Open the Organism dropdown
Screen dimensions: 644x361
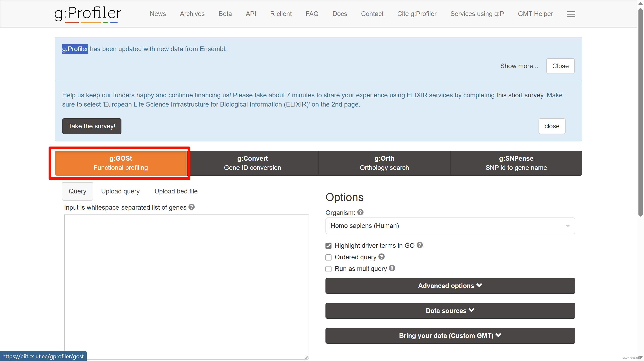point(450,226)
